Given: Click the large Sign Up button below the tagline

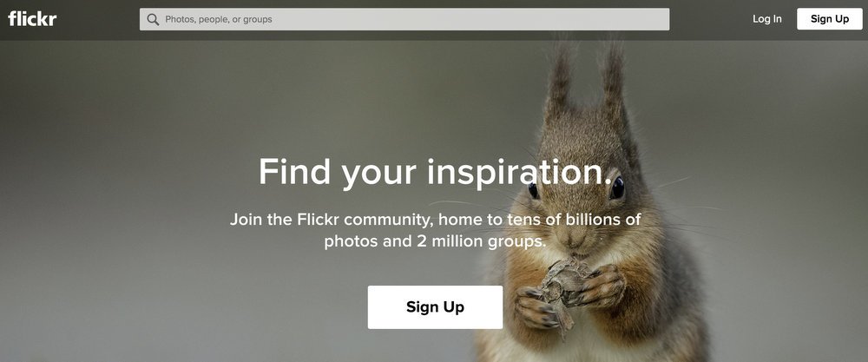Looking at the screenshot, I should 435,307.
